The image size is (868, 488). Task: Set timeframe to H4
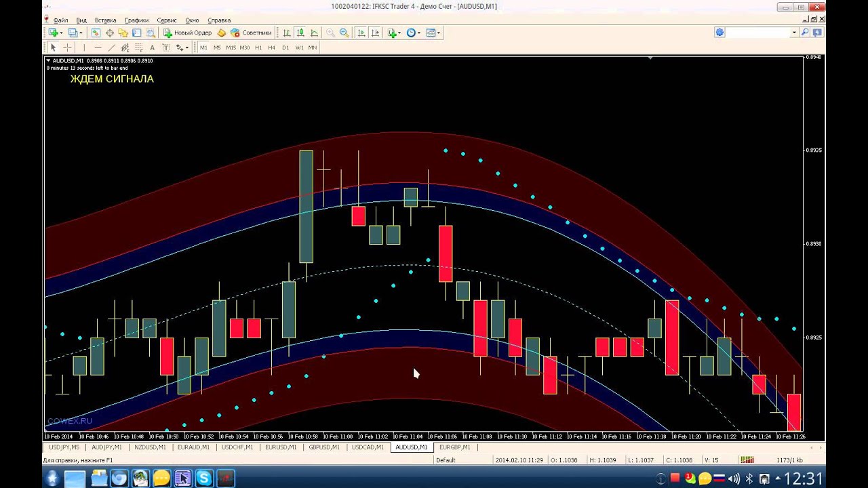(271, 47)
